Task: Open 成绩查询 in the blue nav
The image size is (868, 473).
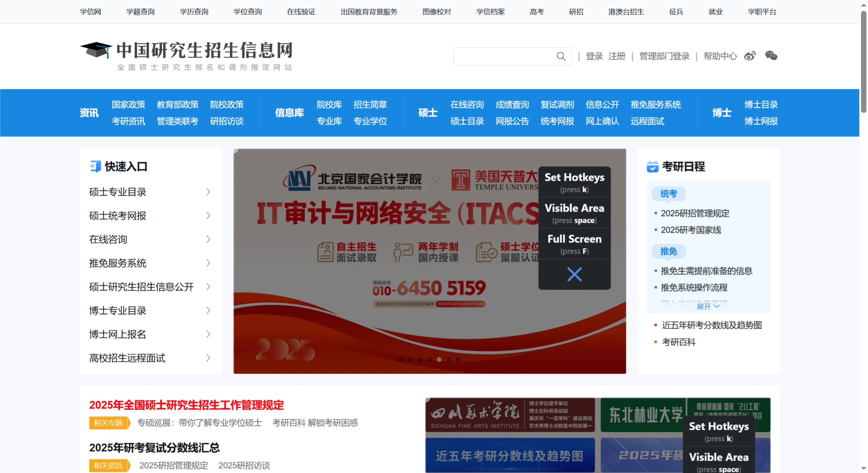Action: click(x=512, y=105)
